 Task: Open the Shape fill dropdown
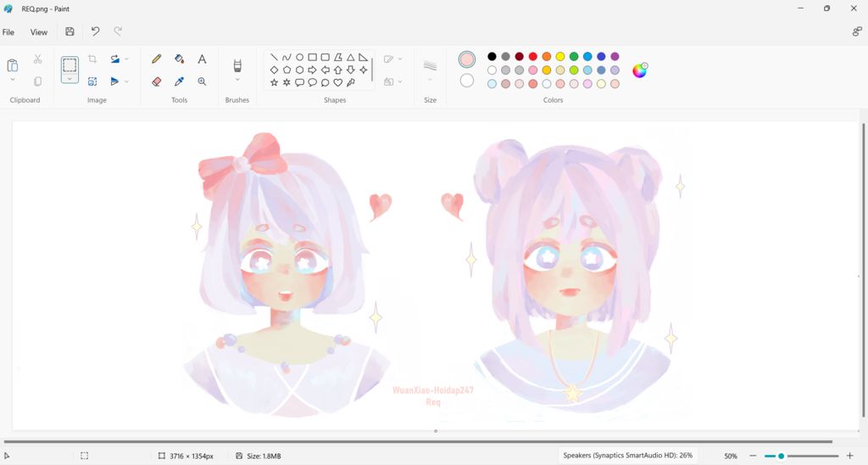pos(400,81)
